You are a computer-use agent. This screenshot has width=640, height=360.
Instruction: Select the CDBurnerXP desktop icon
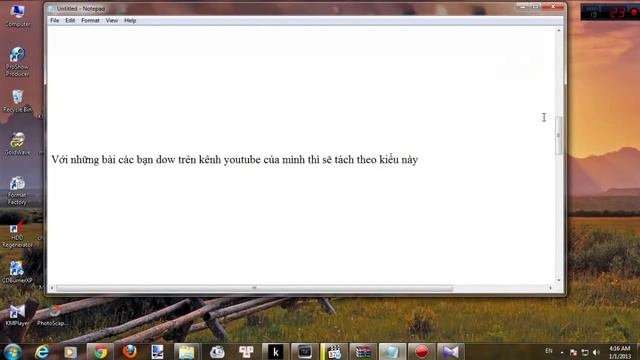(x=17, y=272)
